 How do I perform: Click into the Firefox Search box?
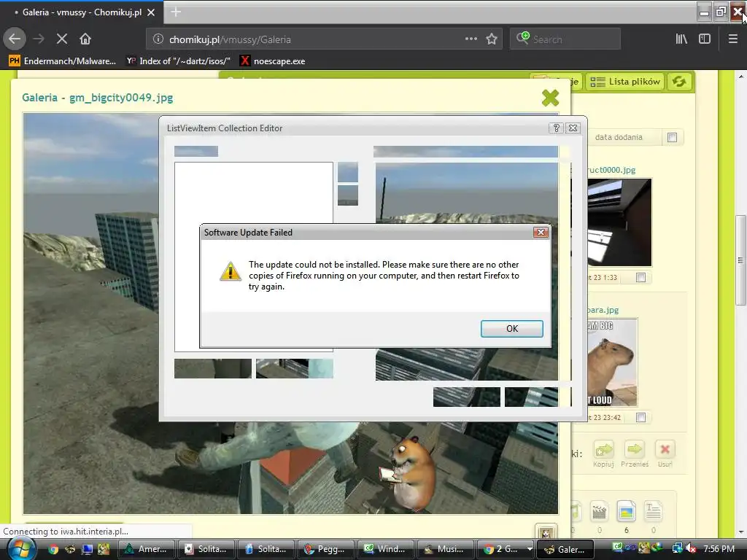565,39
